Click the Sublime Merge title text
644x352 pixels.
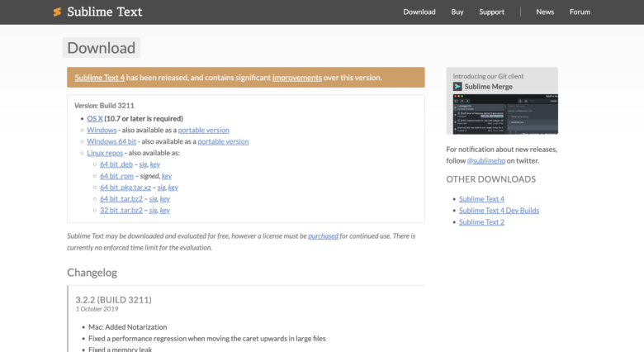click(488, 87)
